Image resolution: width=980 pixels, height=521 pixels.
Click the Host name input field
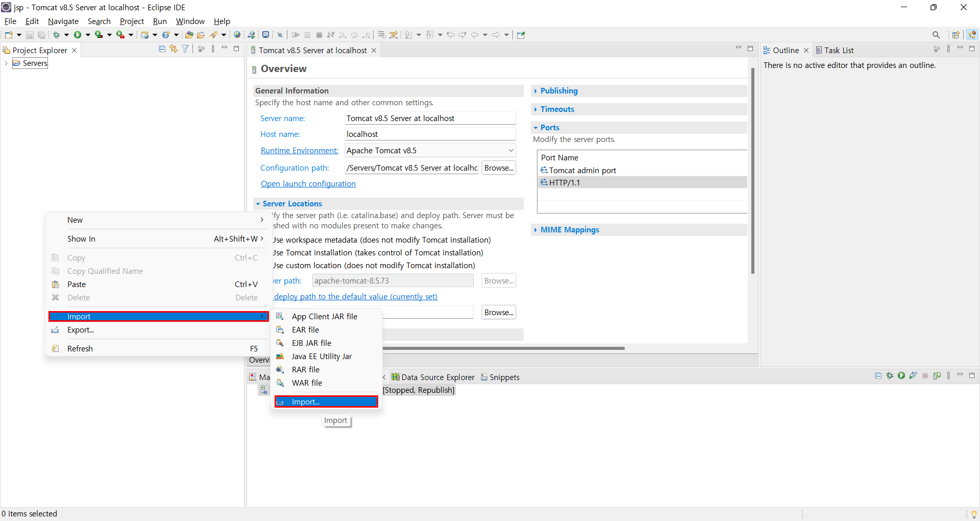point(430,134)
